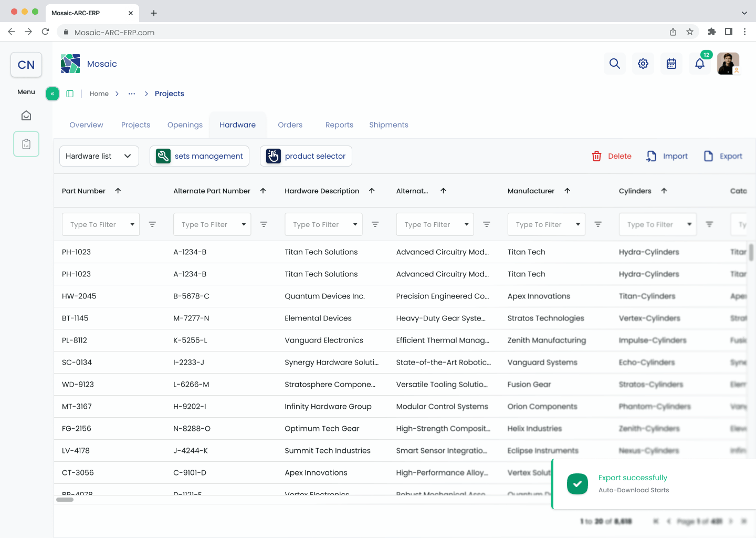Sort by Cylinders arrow
This screenshot has height=538, width=756.
pyautogui.click(x=664, y=191)
